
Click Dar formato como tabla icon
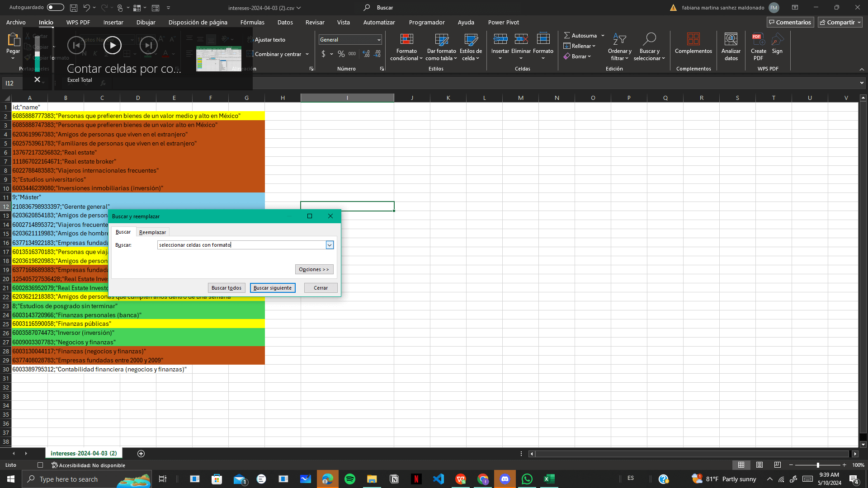(441, 40)
